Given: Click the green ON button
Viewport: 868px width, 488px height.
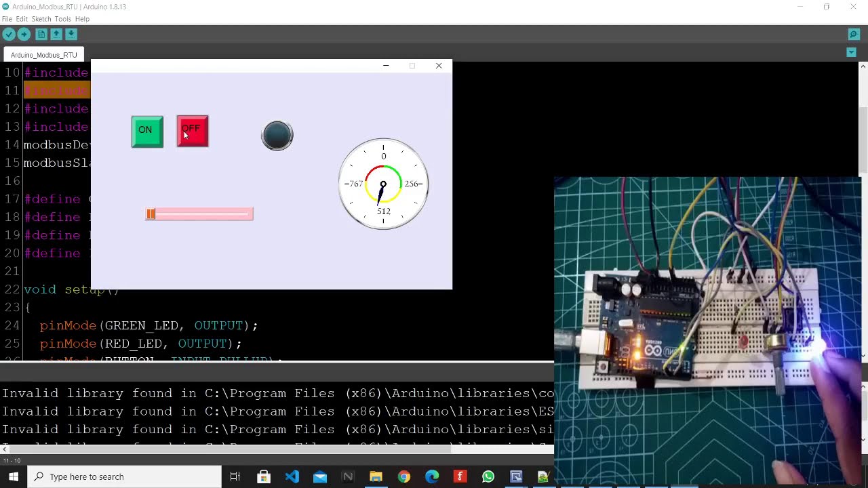Looking at the screenshot, I should (x=147, y=131).
